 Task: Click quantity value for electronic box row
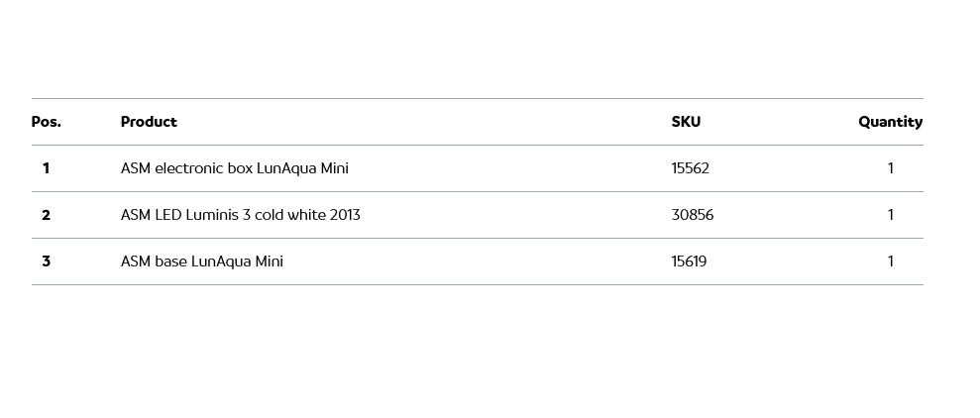pyautogui.click(x=891, y=168)
